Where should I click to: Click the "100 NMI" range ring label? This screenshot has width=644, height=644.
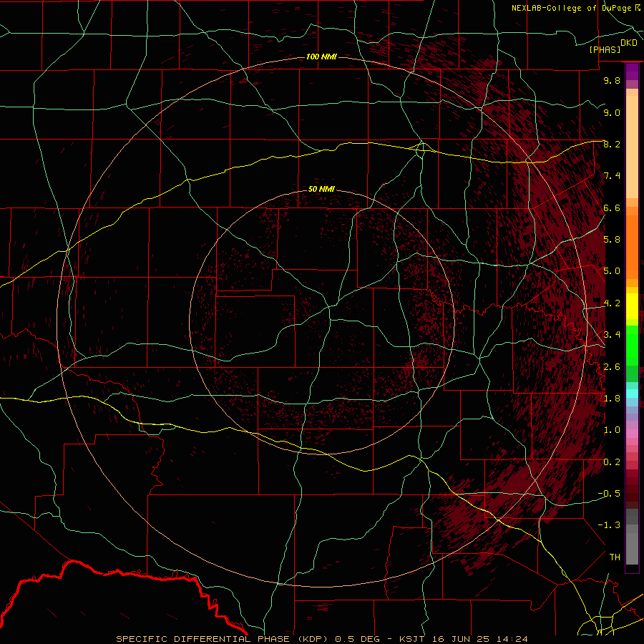pos(321,57)
